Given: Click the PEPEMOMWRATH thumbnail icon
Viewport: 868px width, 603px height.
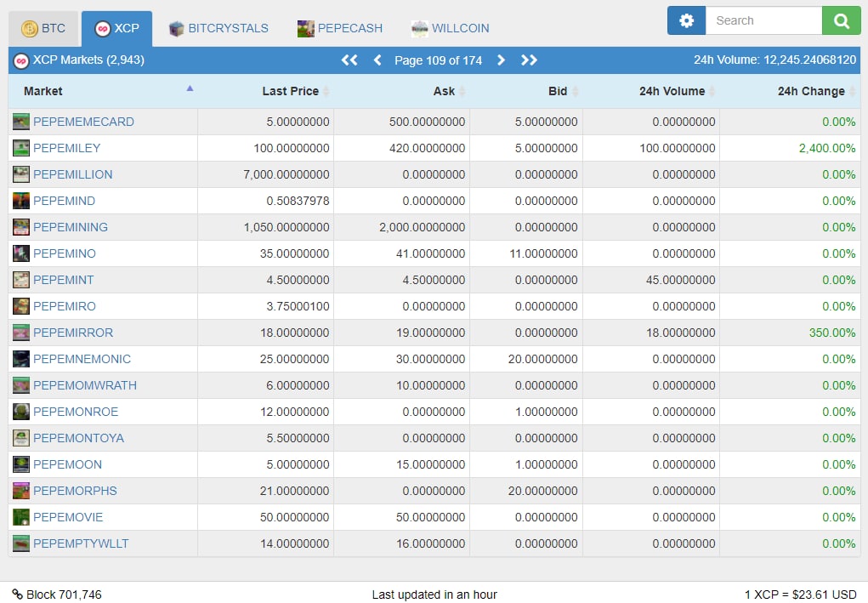Looking at the screenshot, I should point(21,385).
